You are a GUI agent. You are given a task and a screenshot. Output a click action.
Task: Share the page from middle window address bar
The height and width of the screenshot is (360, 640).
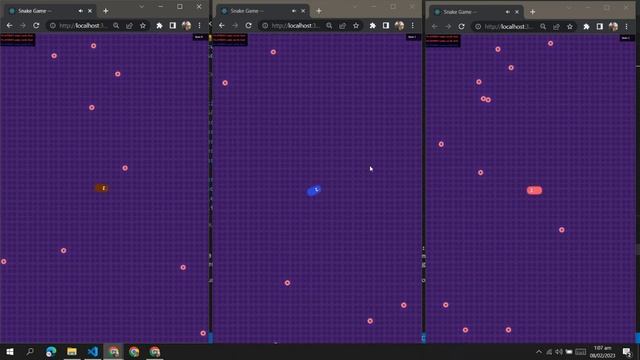click(342, 25)
